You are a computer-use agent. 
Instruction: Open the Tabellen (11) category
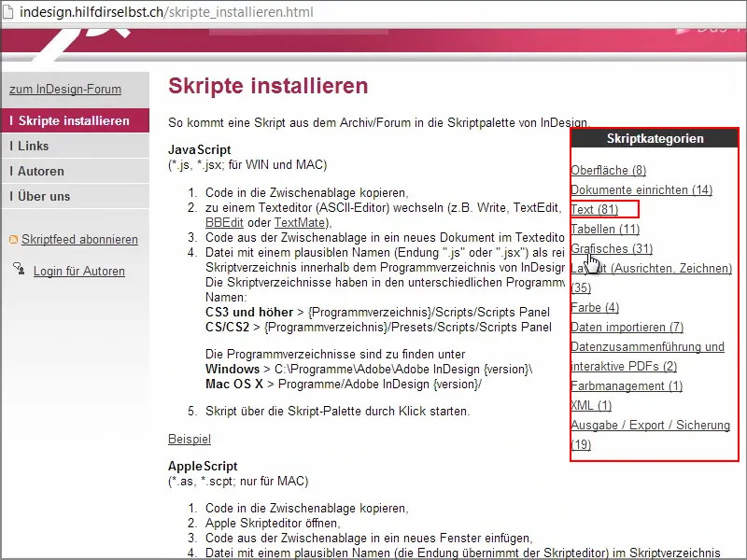point(607,229)
